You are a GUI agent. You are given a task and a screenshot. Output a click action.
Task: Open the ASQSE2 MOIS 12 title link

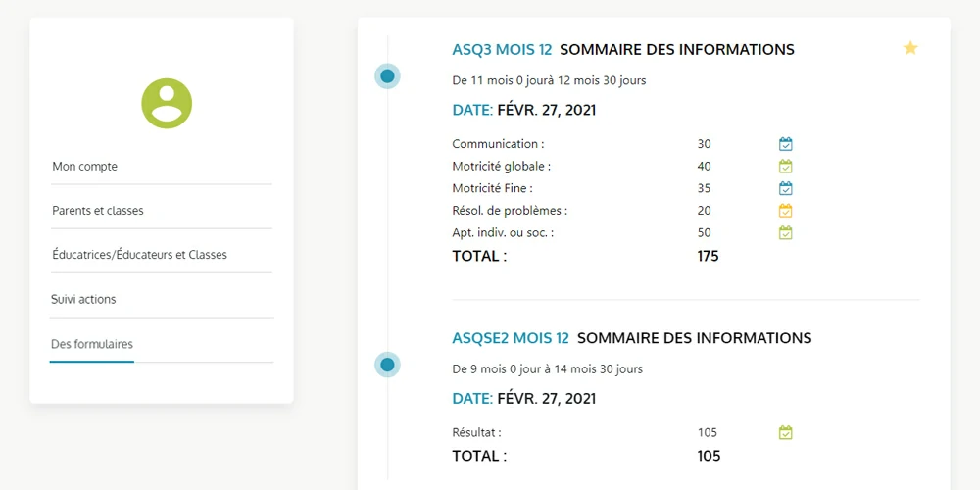click(x=511, y=338)
